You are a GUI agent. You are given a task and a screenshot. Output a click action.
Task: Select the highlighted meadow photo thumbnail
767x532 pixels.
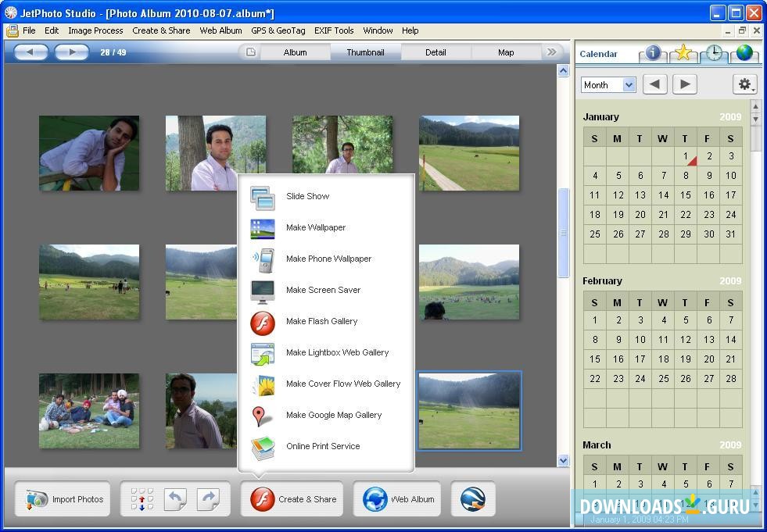point(469,411)
